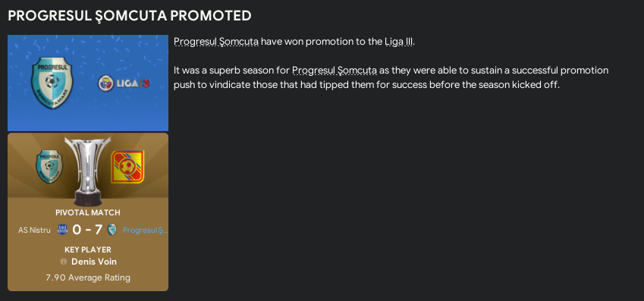The height and width of the screenshot is (301, 644).
Task: Open the 0 - 7 match score
Action: (87, 230)
